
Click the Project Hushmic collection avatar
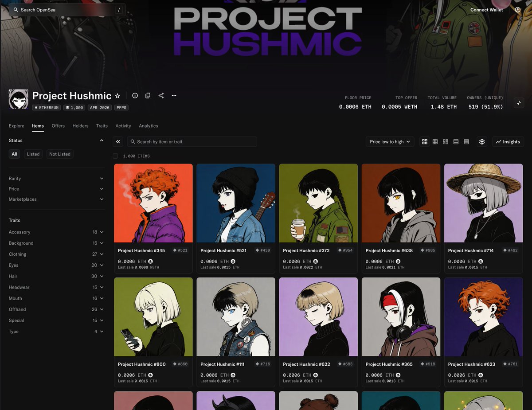pyautogui.click(x=19, y=99)
